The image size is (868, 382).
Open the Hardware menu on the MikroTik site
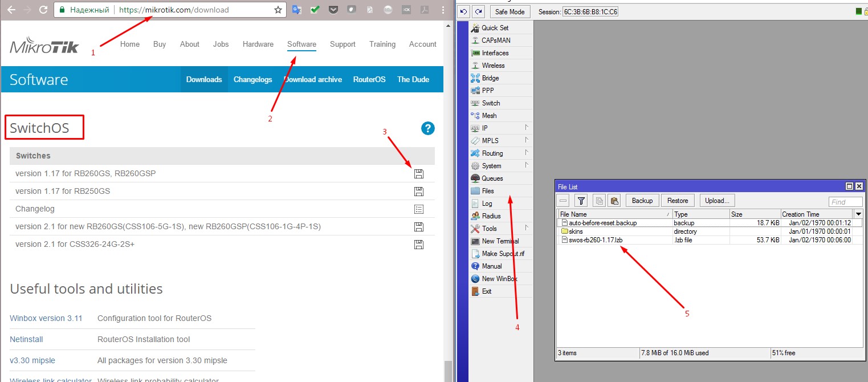click(258, 44)
